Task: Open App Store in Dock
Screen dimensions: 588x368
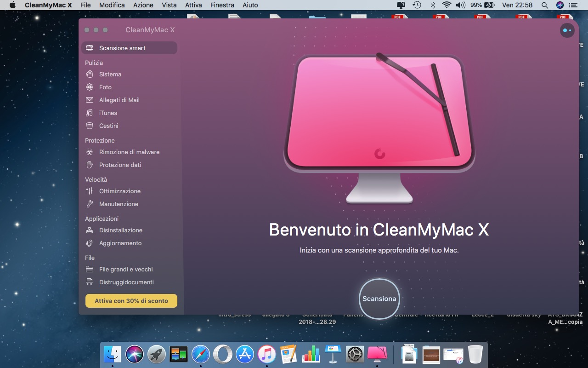Action: (245, 354)
